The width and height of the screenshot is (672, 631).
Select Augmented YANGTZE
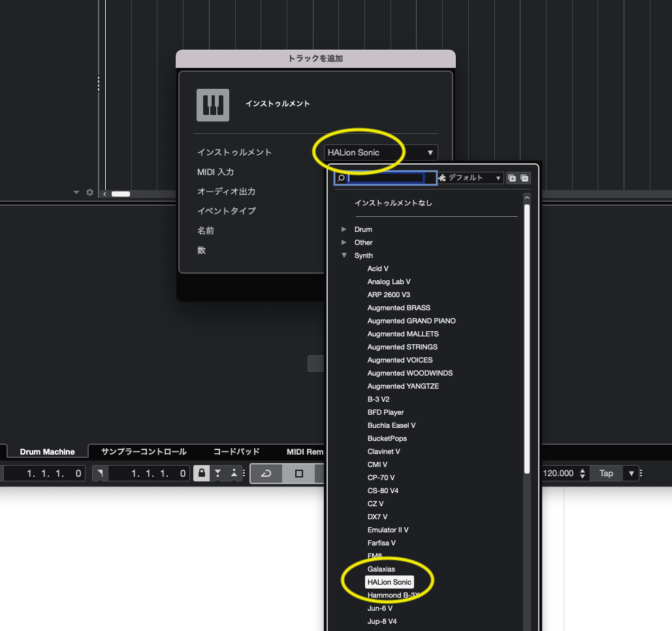tap(404, 386)
